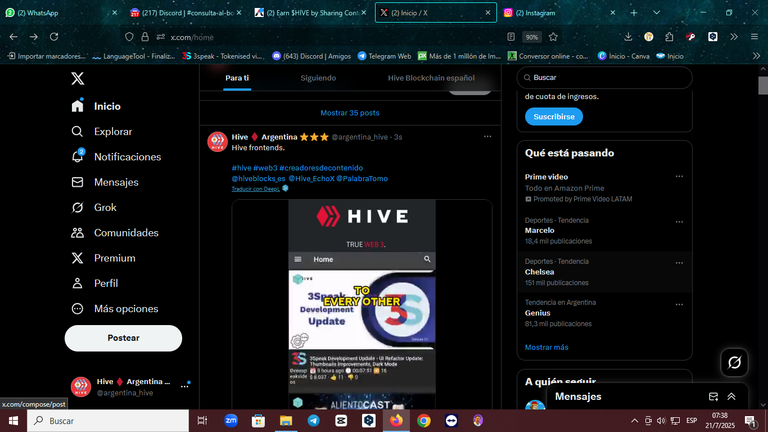Click the Hive post image
Viewport: 768px width, 432px height.
pyautogui.click(x=362, y=304)
